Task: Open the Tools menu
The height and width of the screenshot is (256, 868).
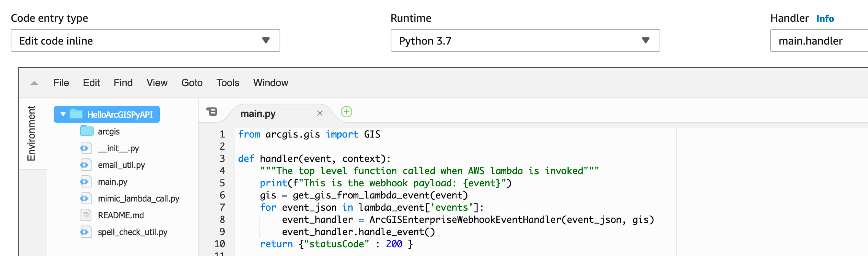Action: tap(228, 83)
